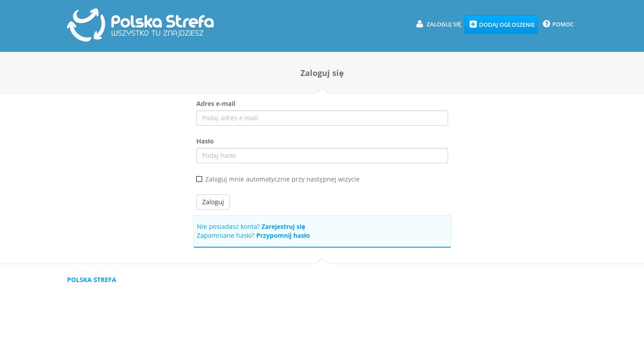This screenshot has width=644, height=350.
Task: Open the 'Przypomnij hasło' password reminder link
Action: [283, 236]
